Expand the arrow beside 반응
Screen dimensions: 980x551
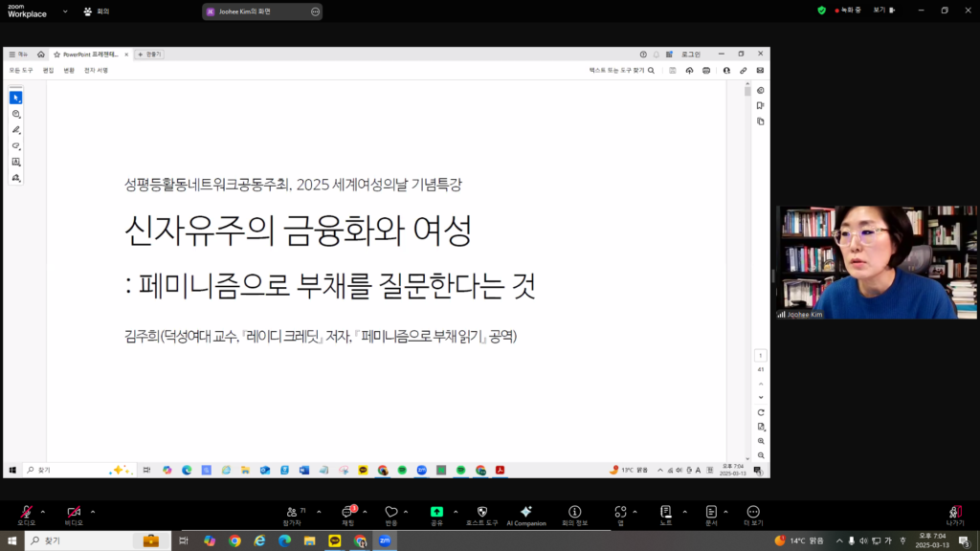click(406, 512)
